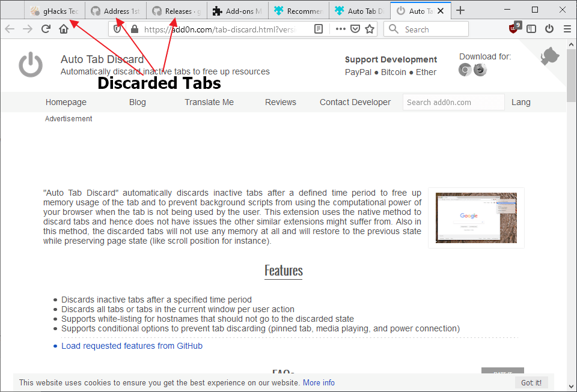Open the Google screenshot thumbnail
Viewport: 577px width, 392px height.
click(x=476, y=218)
